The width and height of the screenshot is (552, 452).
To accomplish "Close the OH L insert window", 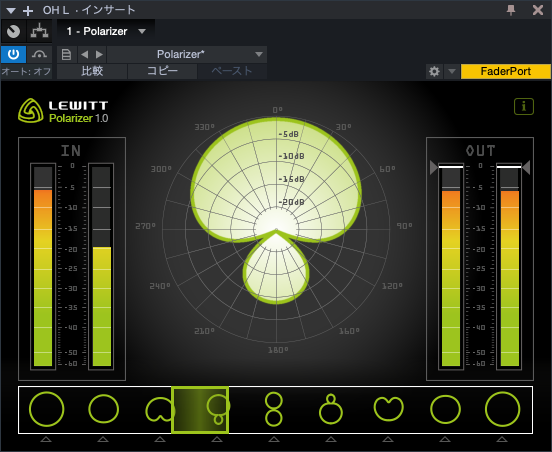I will click(x=538, y=10).
